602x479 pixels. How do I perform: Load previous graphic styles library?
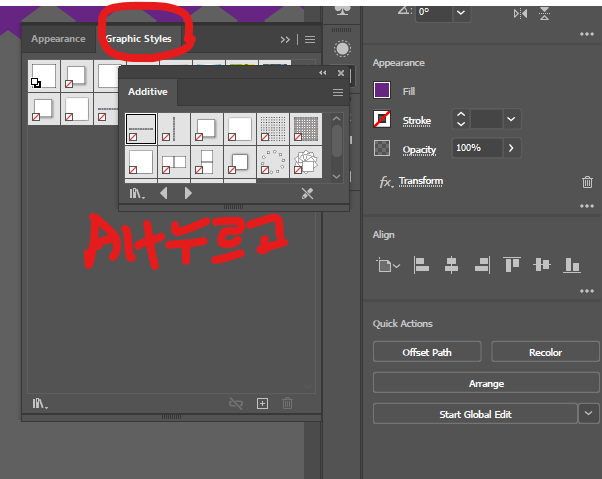[164, 193]
